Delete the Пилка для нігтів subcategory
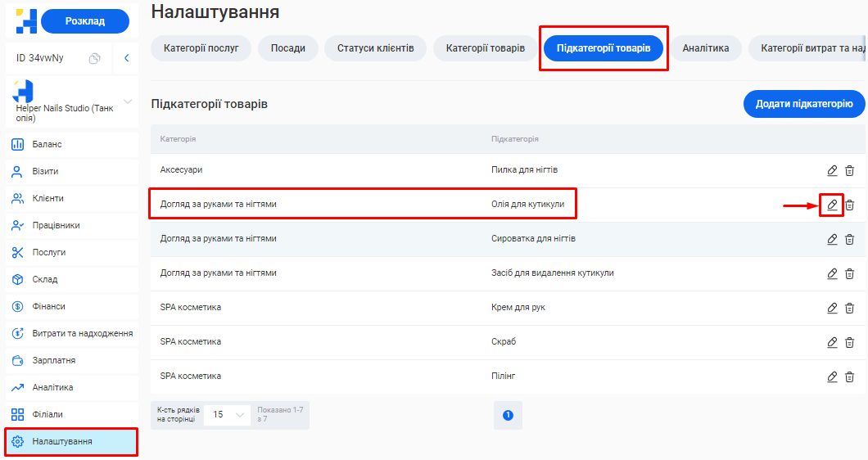The height and width of the screenshot is (460, 868). [x=849, y=170]
